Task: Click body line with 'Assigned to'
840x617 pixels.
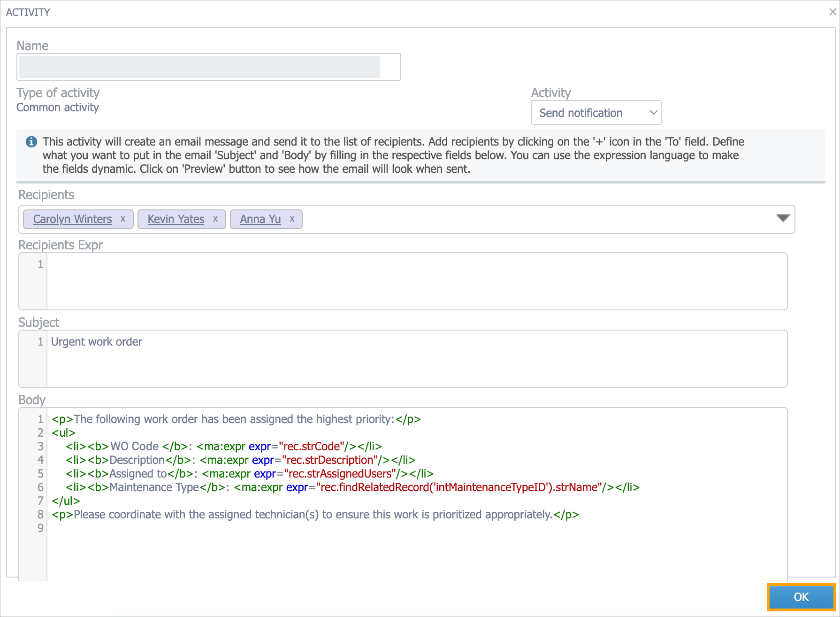Action: [250, 474]
